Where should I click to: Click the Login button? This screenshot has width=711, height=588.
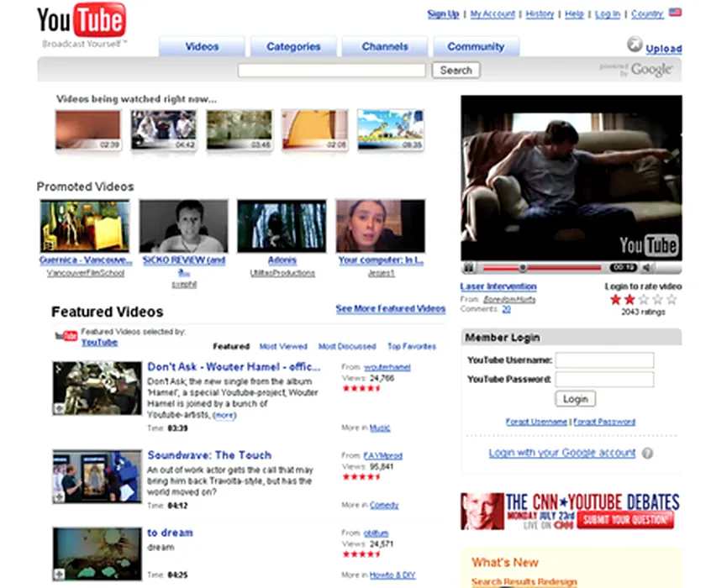(576, 399)
